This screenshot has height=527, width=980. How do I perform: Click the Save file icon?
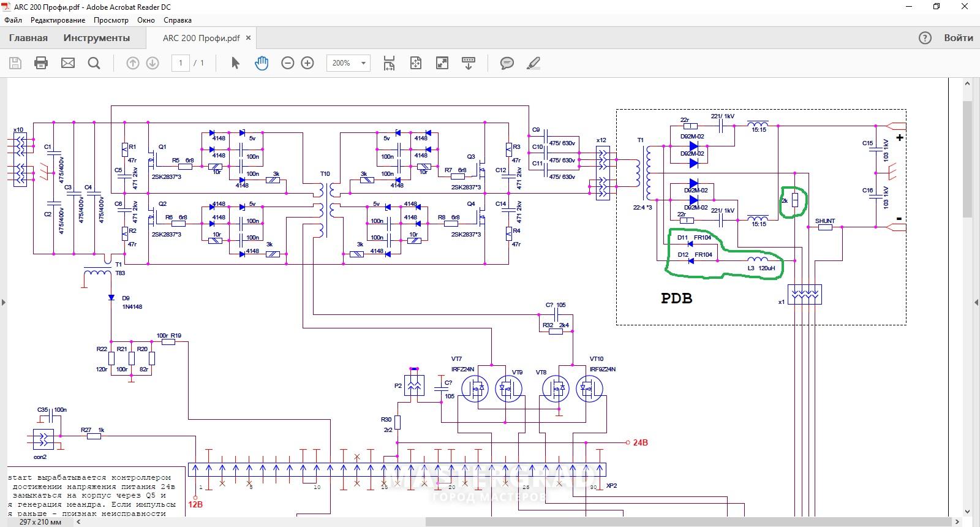pos(15,63)
